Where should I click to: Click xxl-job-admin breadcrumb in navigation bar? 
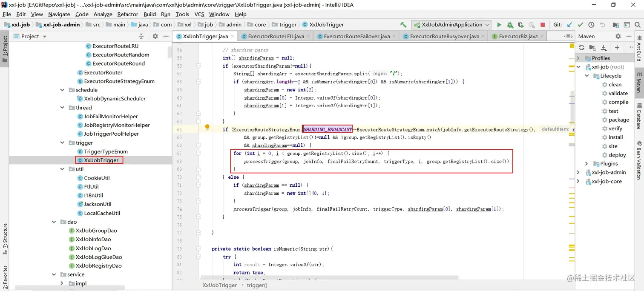pos(61,25)
